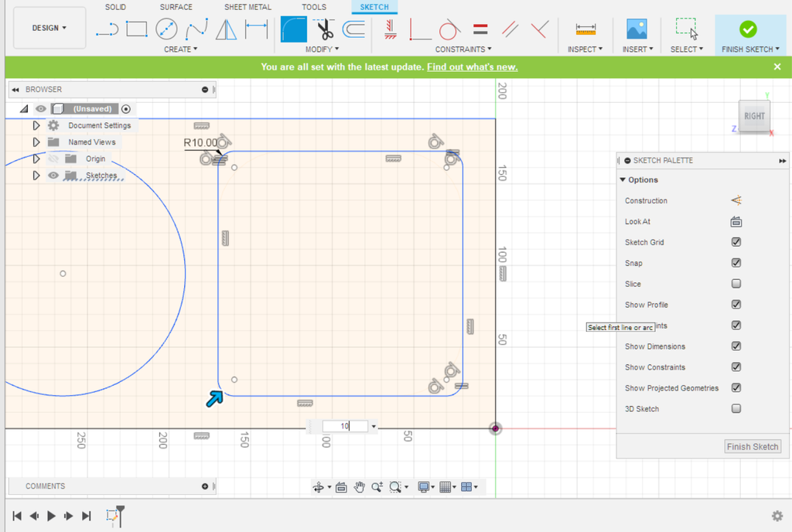This screenshot has height=532, width=792.
Task: Switch to the SOLID tab
Action: coord(115,7)
